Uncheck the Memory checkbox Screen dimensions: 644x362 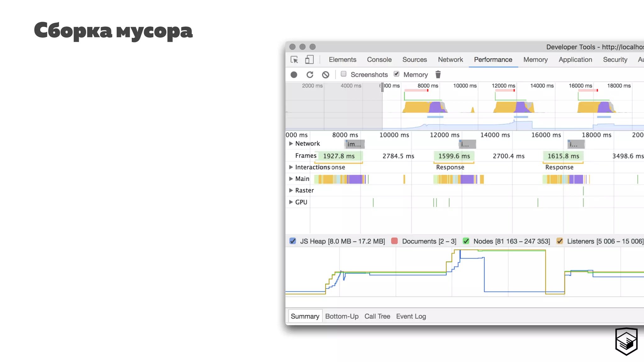396,74
